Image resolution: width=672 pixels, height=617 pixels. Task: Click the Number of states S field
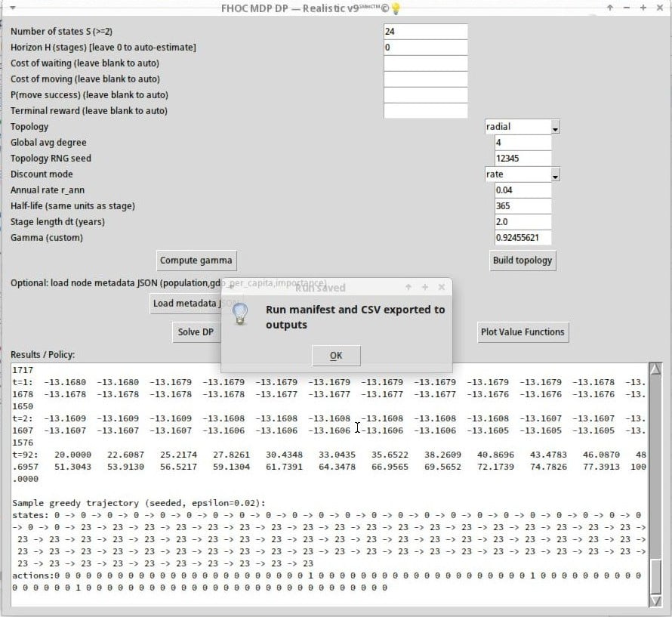[x=425, y=32]
